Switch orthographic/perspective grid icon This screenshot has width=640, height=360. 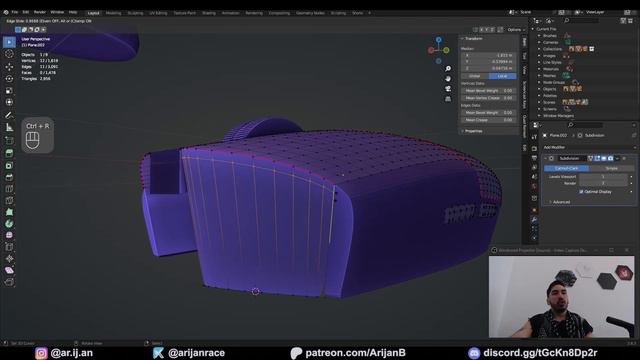click(448, 99)
